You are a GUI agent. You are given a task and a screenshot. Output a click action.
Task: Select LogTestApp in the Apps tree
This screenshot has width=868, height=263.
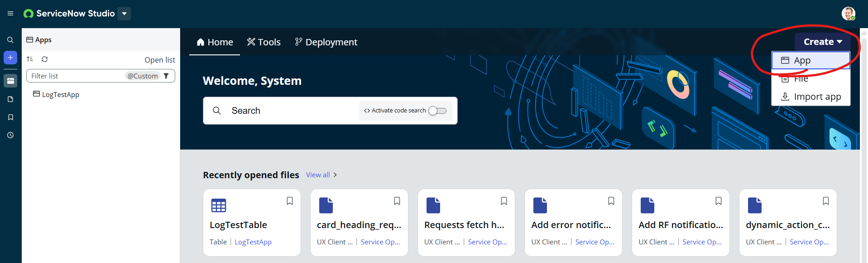[x=56, y=94]
